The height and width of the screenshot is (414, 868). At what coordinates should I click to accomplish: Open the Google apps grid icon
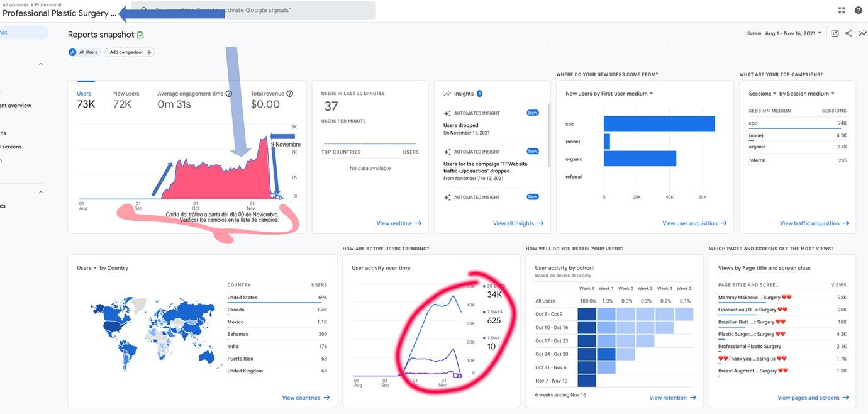tap(842, 10)
